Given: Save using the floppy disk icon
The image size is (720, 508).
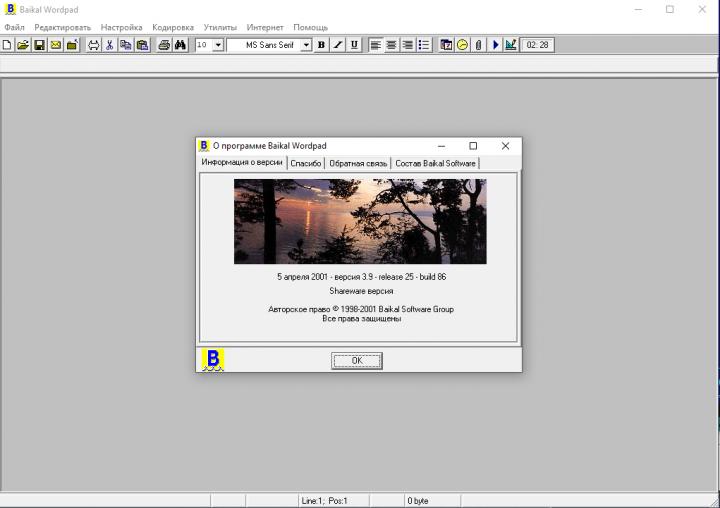Looking at the screenshot, I should [x=39, y=45].
